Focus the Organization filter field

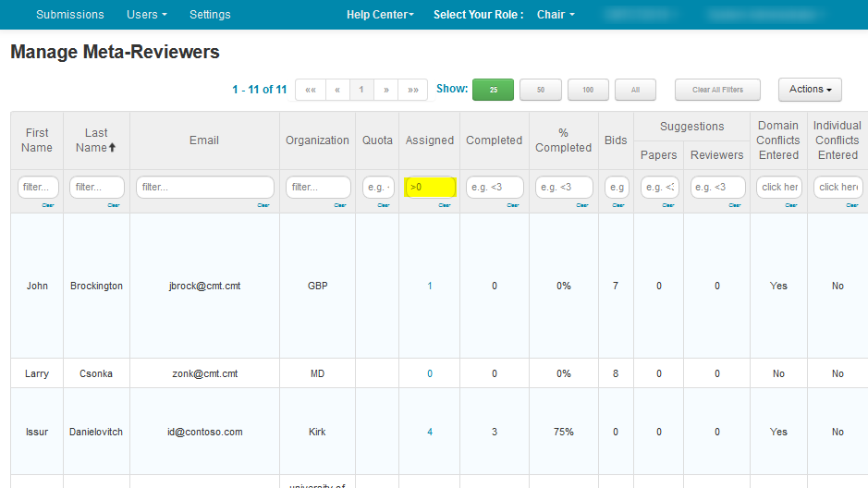coord(318,187)
